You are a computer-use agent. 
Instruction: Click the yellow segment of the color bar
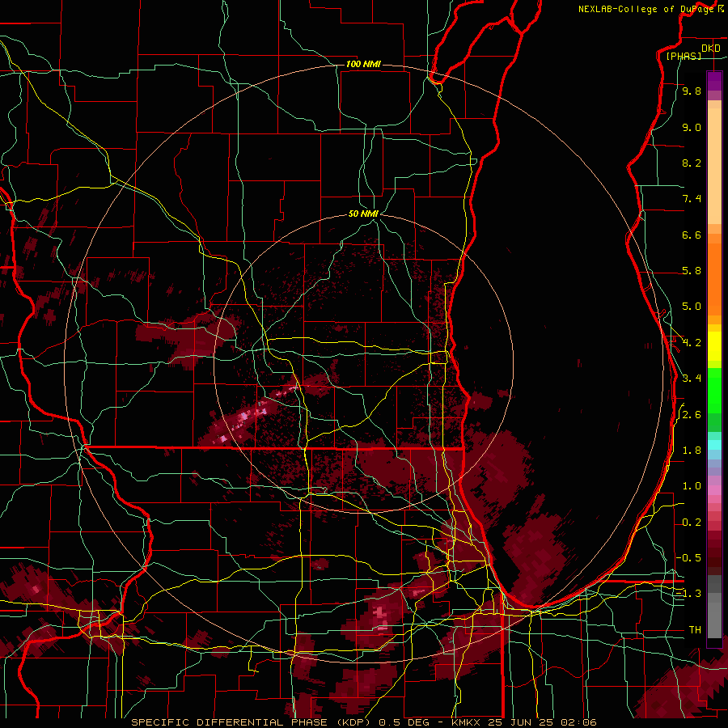coord(714,346)
